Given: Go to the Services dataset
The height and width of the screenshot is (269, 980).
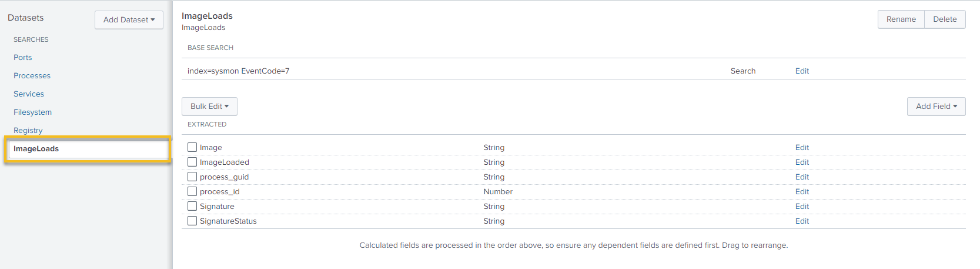Looking at the screenshot, I should pos(29,94).
